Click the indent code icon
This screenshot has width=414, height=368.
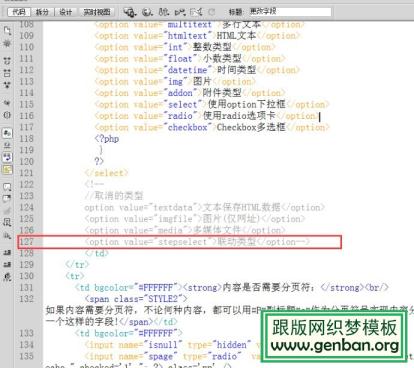coord(7,253)
